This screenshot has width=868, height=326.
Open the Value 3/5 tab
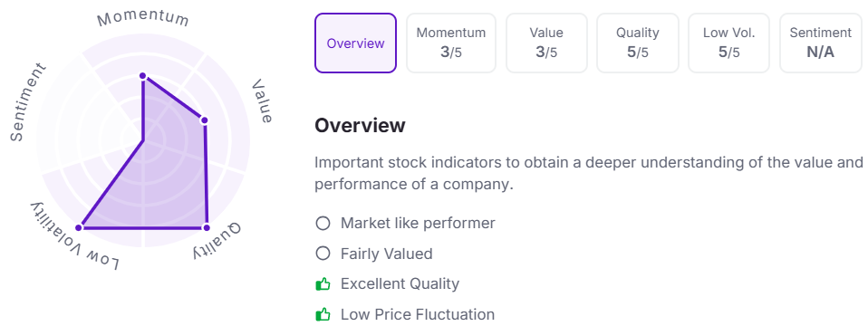tap(546, 43)
